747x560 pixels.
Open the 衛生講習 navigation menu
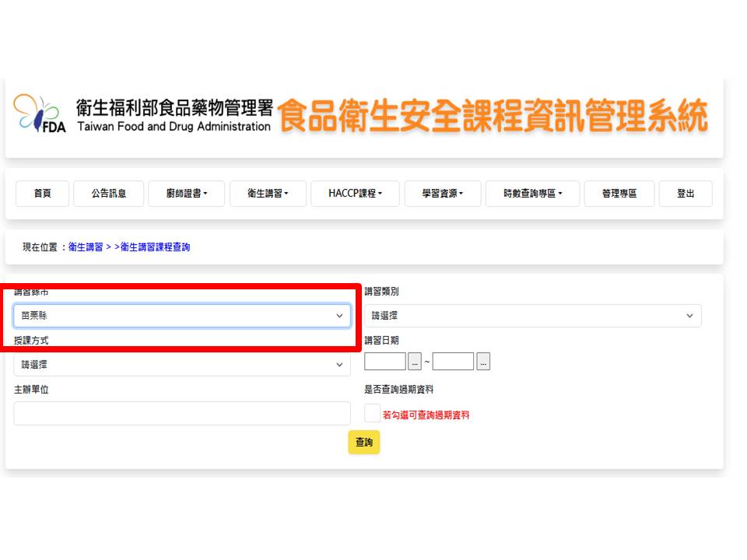(x=268, y=194)
